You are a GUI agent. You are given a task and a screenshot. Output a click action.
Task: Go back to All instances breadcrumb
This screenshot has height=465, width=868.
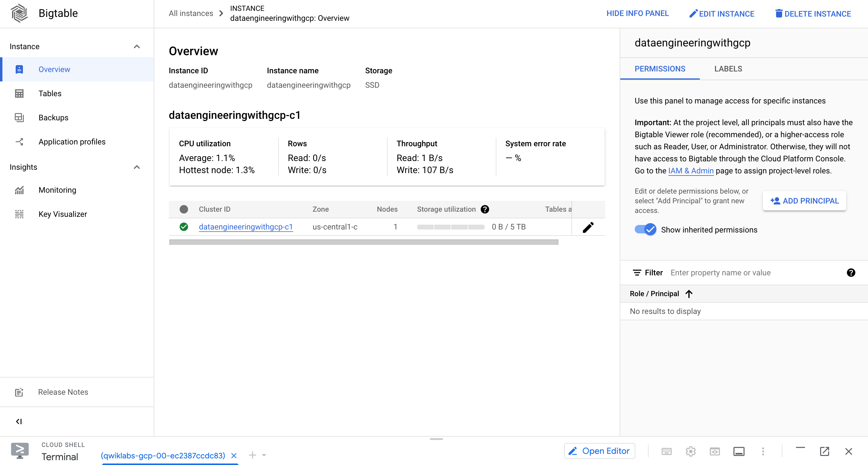tap(191, 13)
